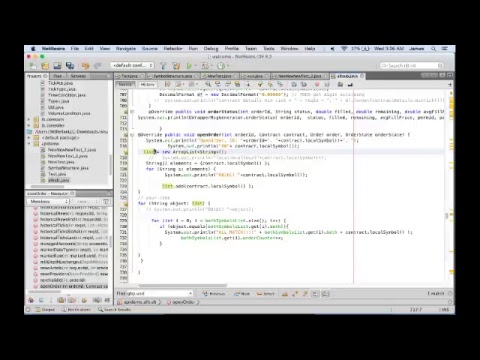Switch to the Files tab

58,76
